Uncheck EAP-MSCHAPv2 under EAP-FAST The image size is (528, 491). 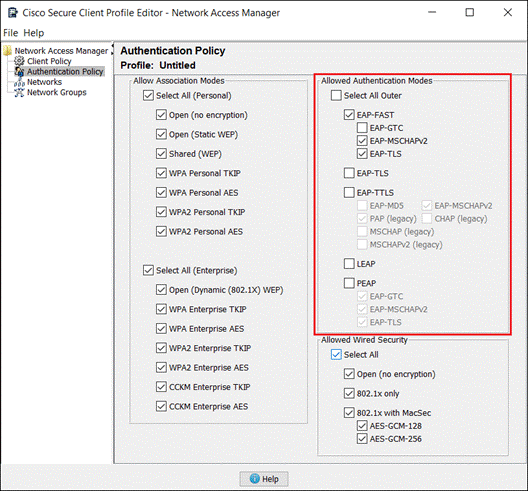coord(362,141)
